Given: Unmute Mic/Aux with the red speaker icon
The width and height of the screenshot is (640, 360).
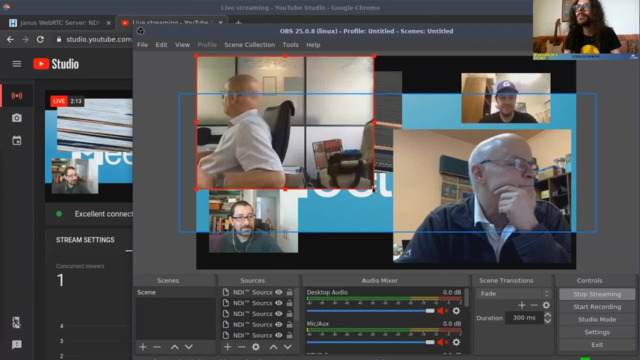Looking at the screenshot, I should click(442, 342).
